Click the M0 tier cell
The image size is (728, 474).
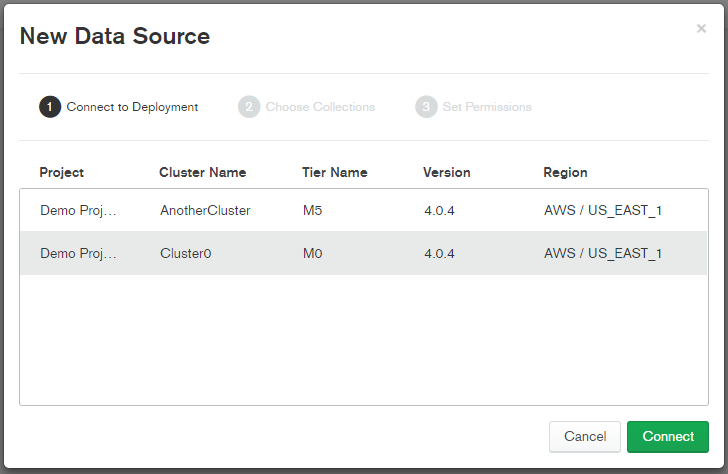[312, 253]
